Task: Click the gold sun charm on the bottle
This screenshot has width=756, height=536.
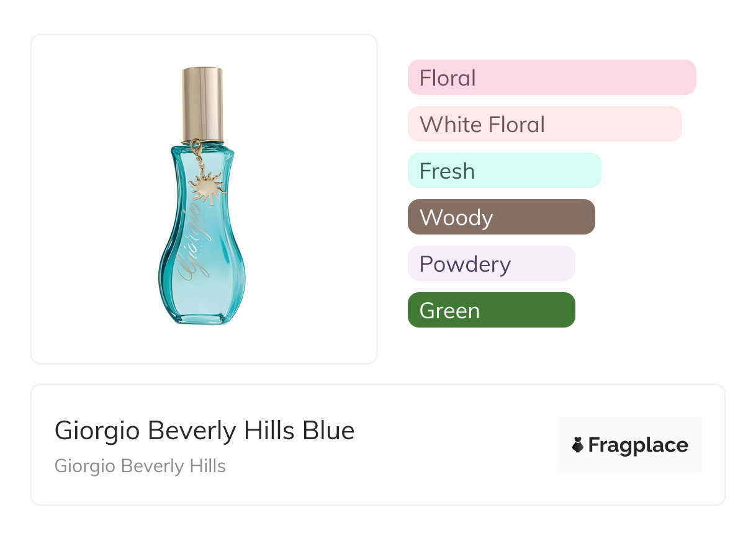Action: [205, 189]
